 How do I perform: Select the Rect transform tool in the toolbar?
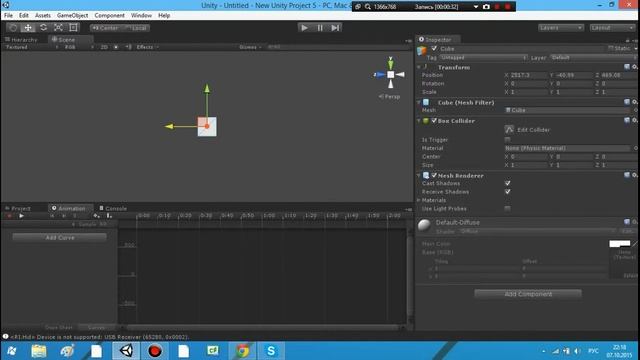(73, 28)
